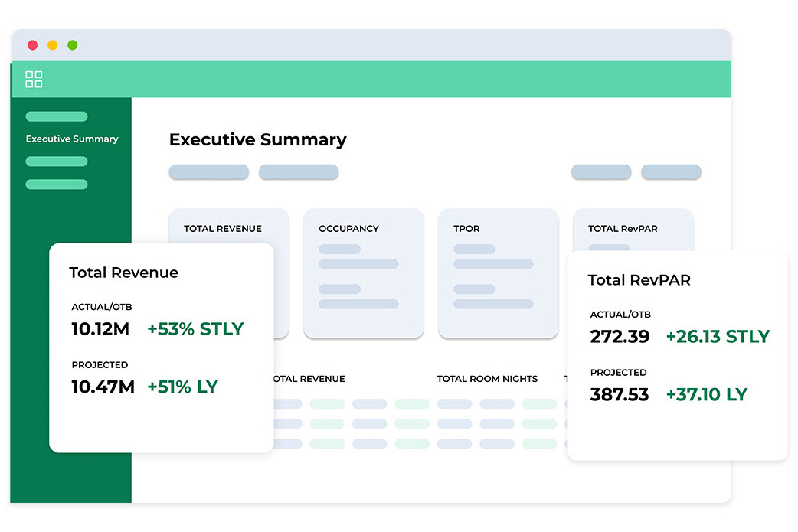The width and height of the screenshot is (798, 532).
Task: Select Executive Summary in the sidebar
Action: click(72, 139)
